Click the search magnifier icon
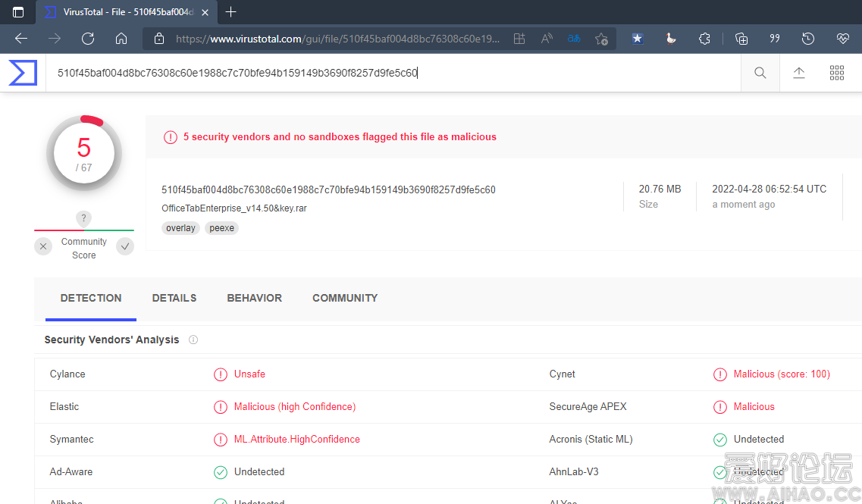Image resolution: width=862 pixels, height=504 pixels. 760,73
